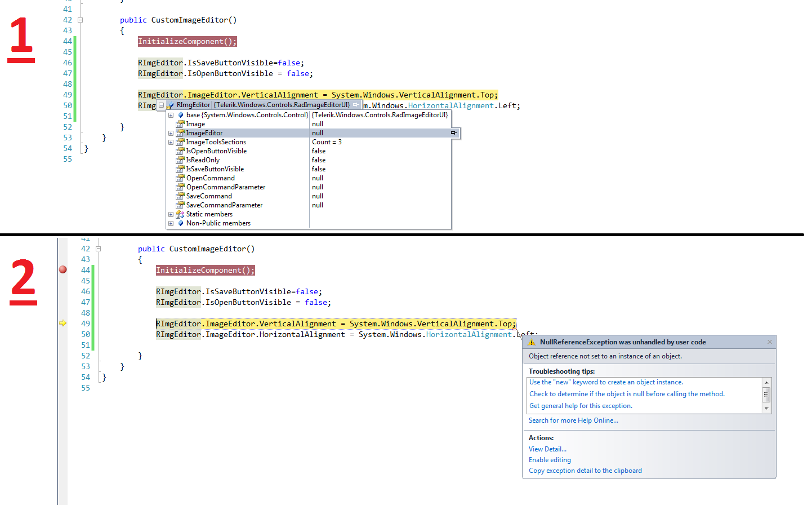
Task: Click the highlighted line 49 statement in bottom screenshot
Action: click(336, 324)
